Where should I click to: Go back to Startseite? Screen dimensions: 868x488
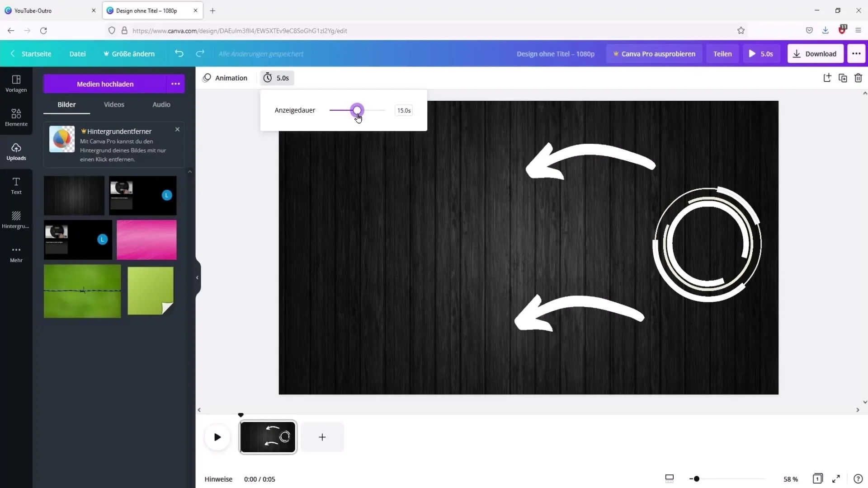tap(31, 53)
